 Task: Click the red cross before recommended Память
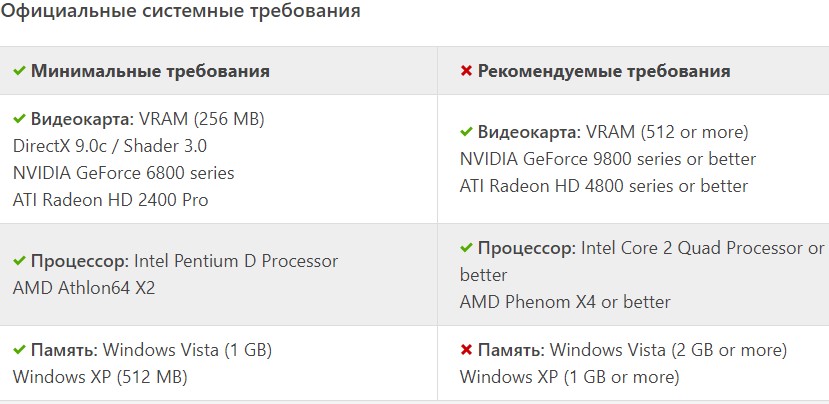(466, 350)
